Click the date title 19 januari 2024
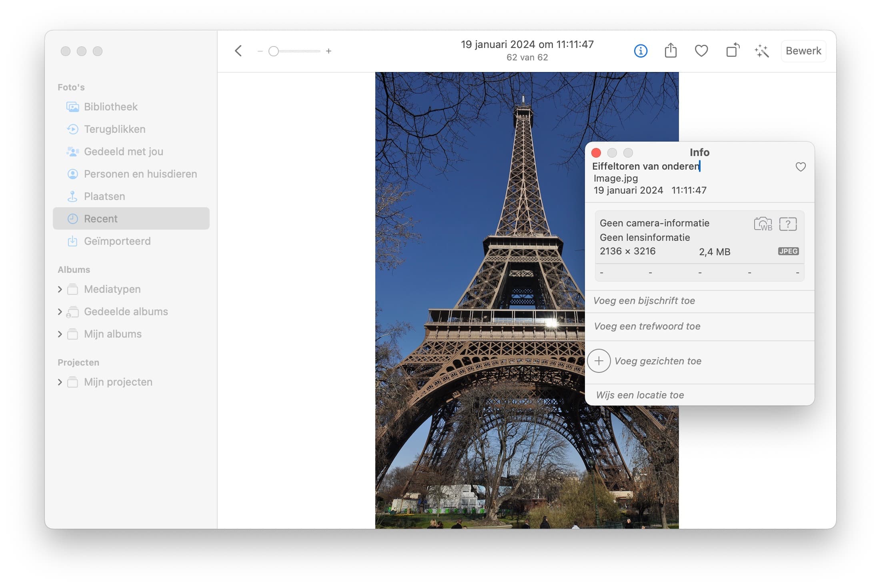The width and height of the screenshot is (881, 588). pos(527,44)
